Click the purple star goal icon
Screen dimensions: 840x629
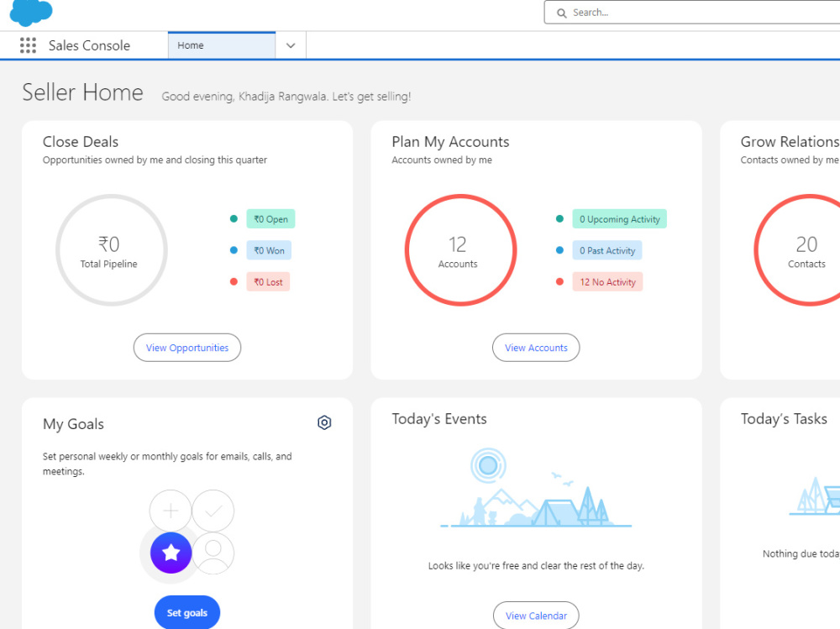[171, 553]
